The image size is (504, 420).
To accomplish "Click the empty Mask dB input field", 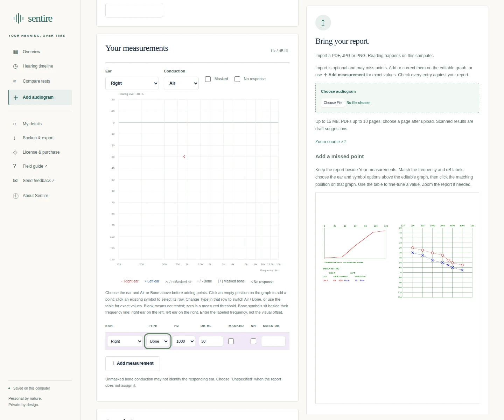I will pyautogui.click(x=273, y=341).
